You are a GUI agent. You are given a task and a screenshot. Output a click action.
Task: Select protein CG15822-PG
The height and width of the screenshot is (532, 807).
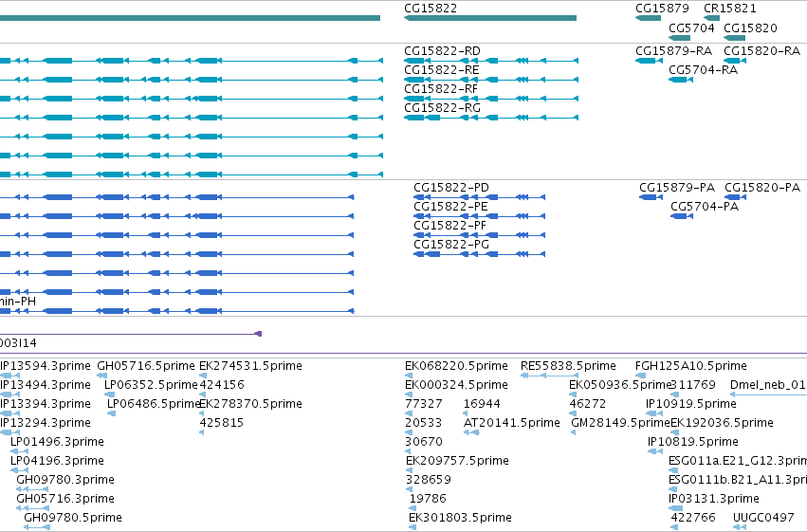pyautogui.click(x=451, y=245)
